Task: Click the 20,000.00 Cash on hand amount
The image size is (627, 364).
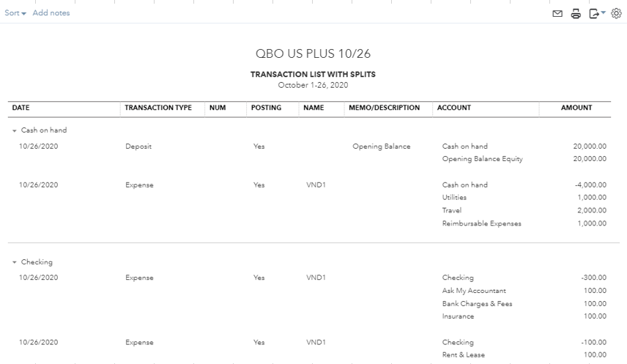Action: pos(590,146)
